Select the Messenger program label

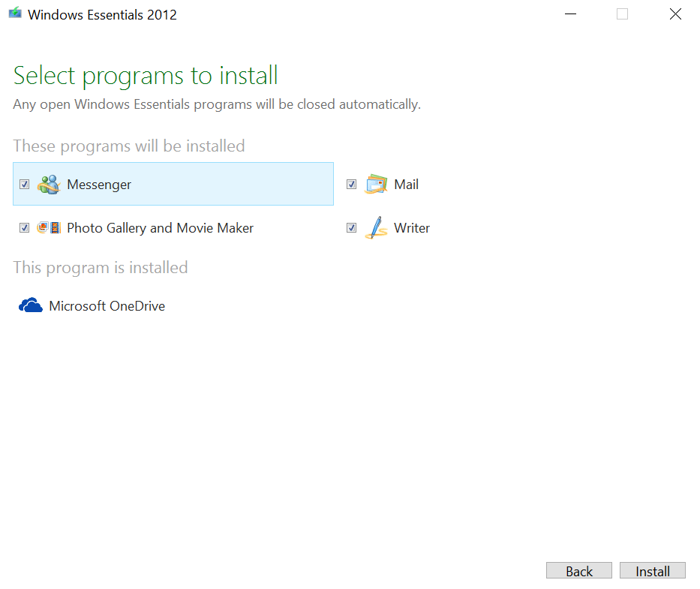(x=99, y=185)
